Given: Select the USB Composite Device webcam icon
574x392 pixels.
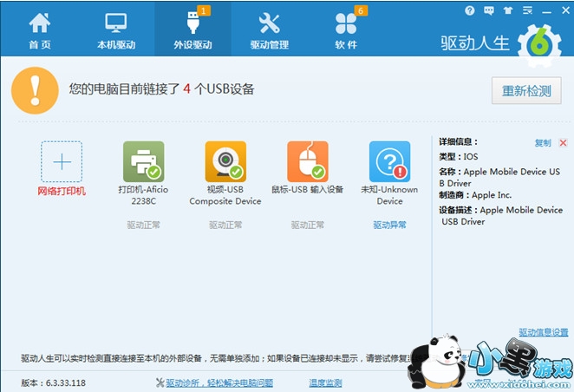Looking at the screenshot, I should click(225, 161).
